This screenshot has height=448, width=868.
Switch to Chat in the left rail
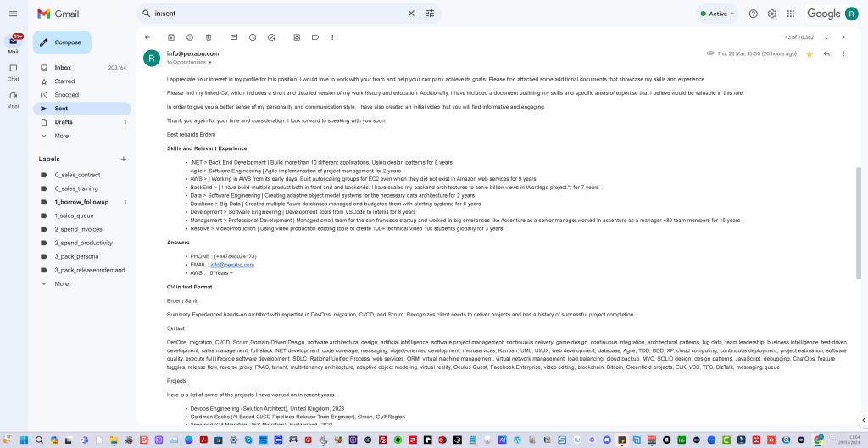click(14, 72)
